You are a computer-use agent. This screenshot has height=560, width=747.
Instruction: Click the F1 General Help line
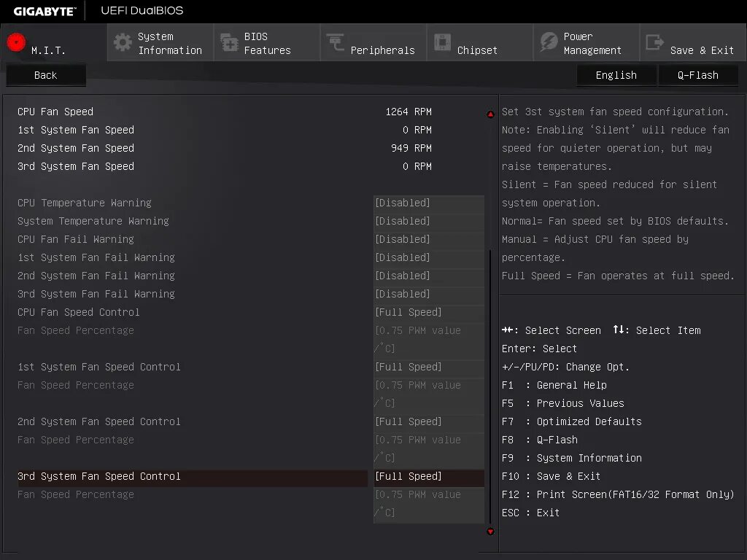(554, 385)
